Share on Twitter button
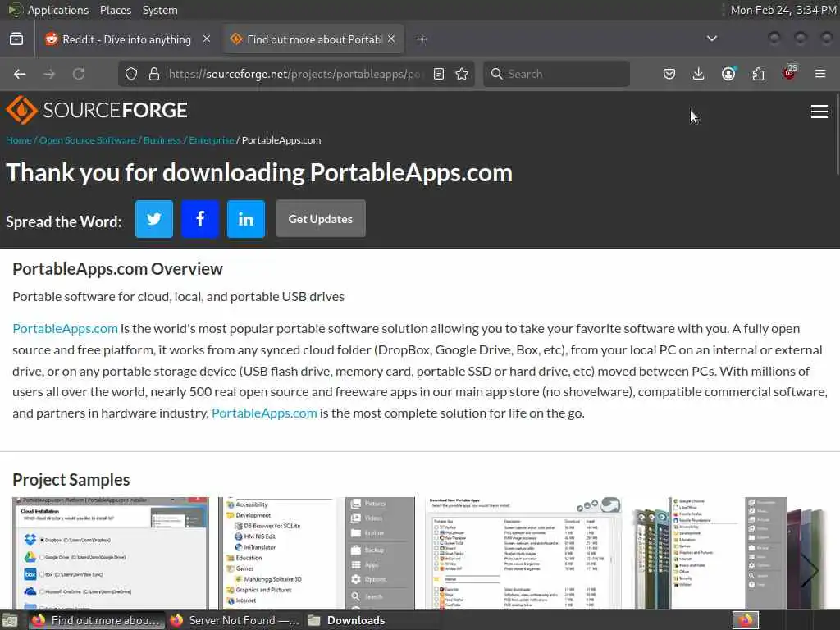 (x=154, y=218)
